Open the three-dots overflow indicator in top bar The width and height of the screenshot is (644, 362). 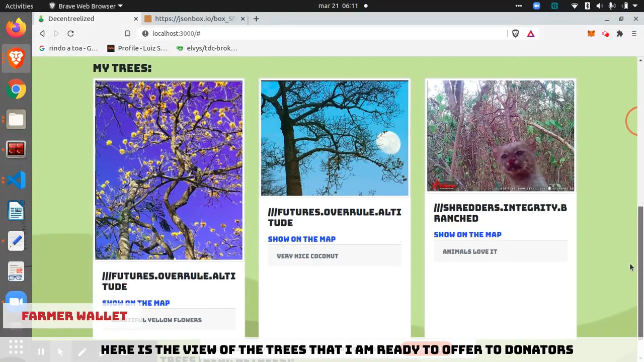pos(519,6)
